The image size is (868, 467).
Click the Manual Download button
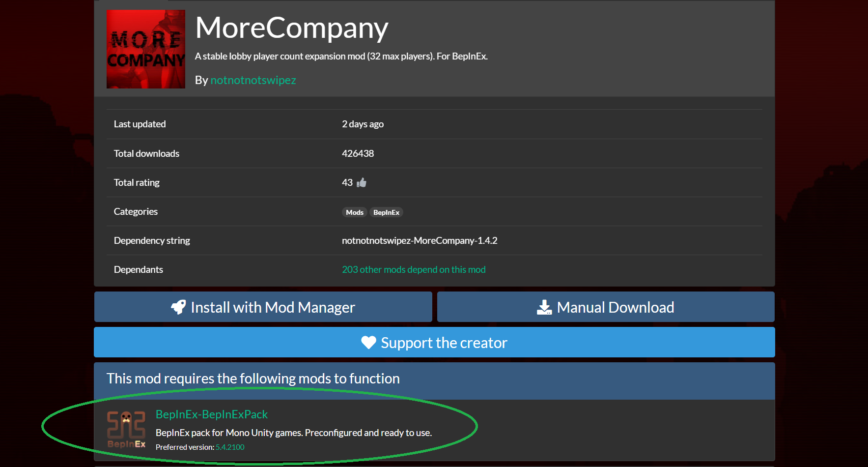click(x=606, y=307)
